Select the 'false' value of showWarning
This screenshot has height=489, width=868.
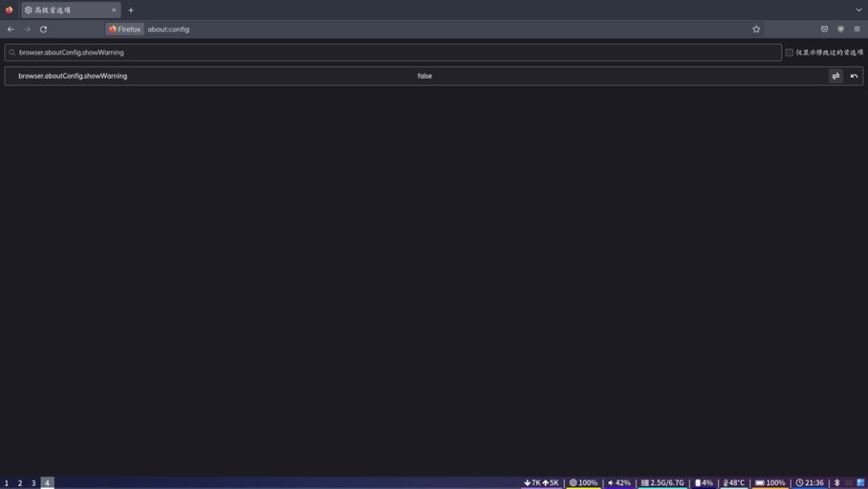pyautogui.click(x=424, y=76)
